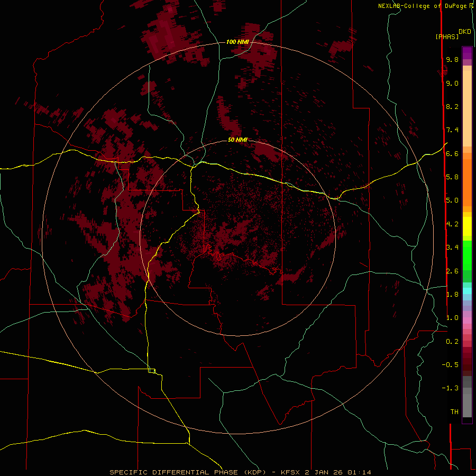Click the 0.2 scale value
The height and width of the screenshot is (476, 476).
pos(452,341)
